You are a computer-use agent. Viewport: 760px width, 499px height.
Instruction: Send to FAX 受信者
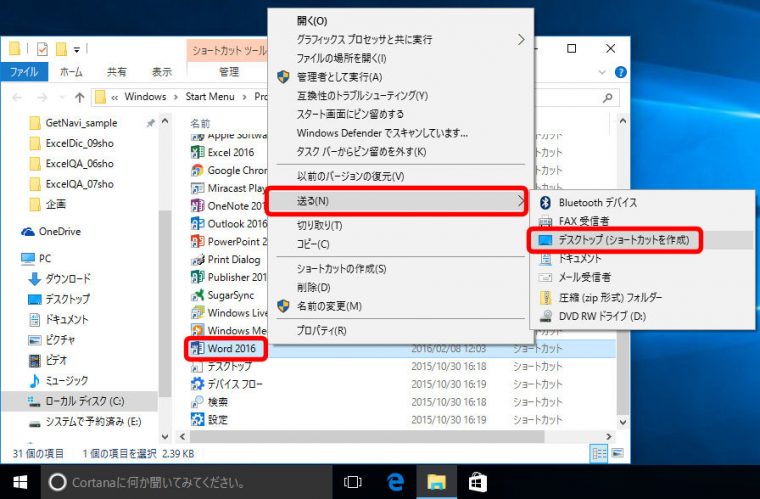(x=642, y=221)
